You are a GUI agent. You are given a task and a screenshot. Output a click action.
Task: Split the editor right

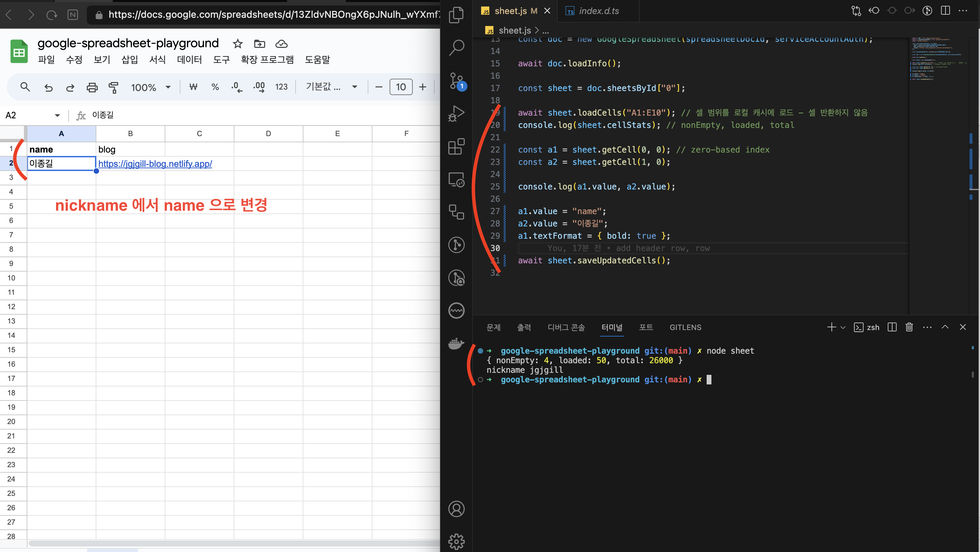(945, 11)
